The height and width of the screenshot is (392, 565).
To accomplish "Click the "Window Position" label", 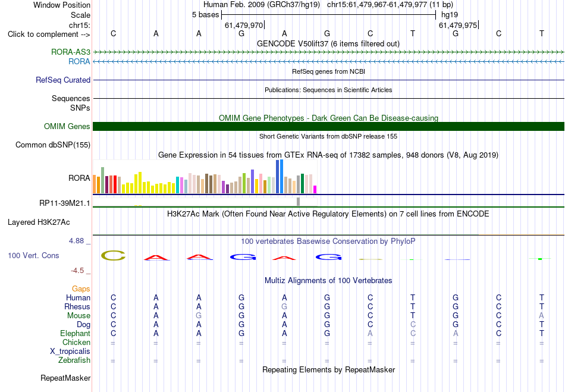I will tap(62, 5).
